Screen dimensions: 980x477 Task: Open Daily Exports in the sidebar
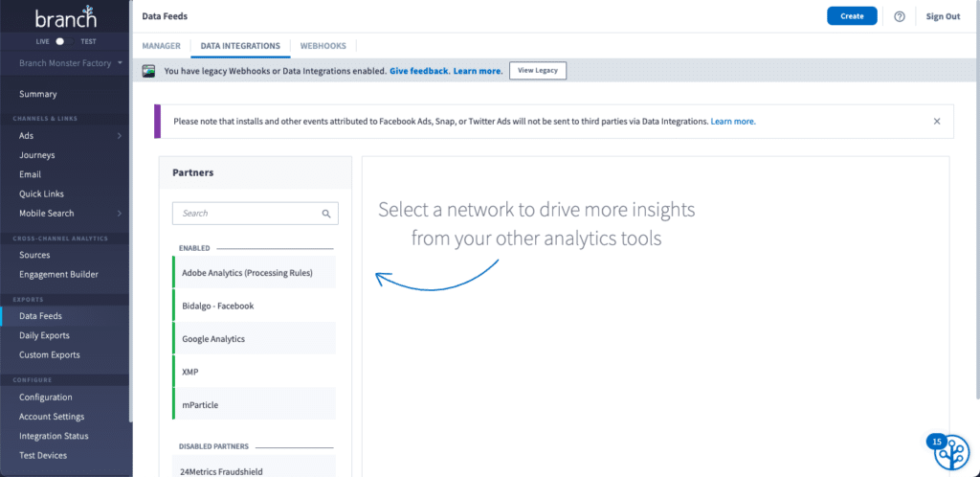click(44, 335)
